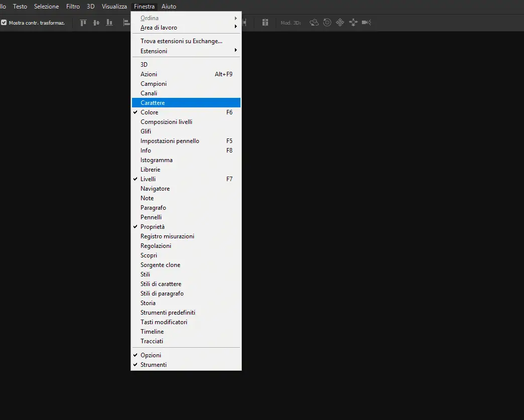Open the Stili panel
Screen dimensions: 524x420
click(x=186, y=274)
